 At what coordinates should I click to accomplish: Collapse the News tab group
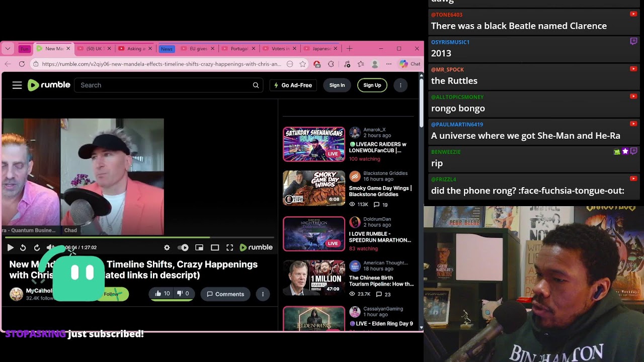167,49
